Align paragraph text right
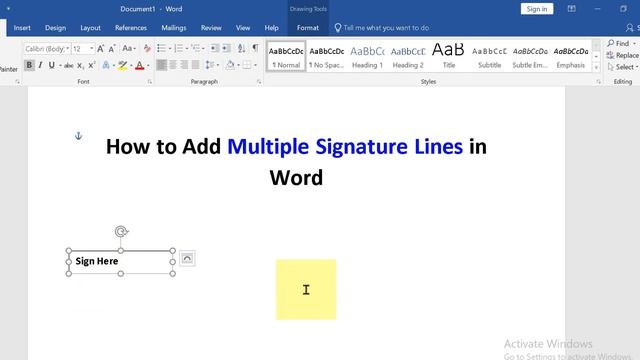 pyautogui.click(x=184, y=65)
